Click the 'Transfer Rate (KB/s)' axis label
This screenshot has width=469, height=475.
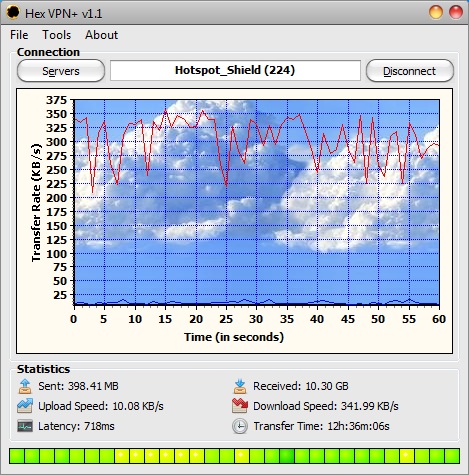pyautogui.click(x=36, y=203)
